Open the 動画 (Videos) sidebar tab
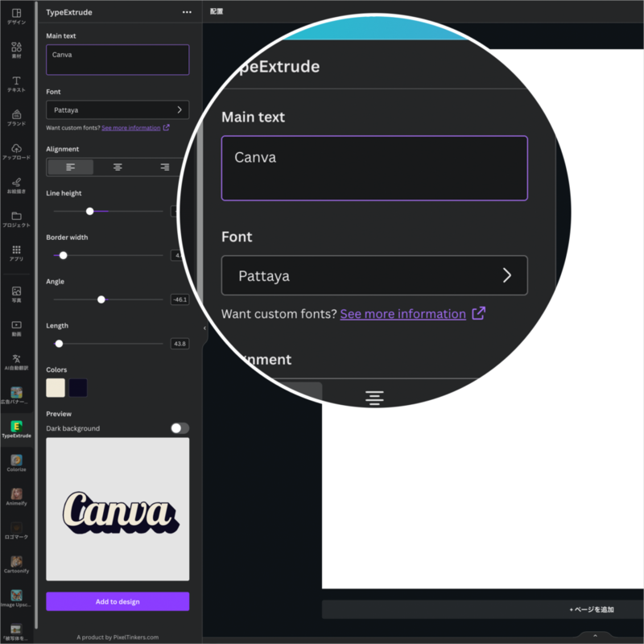The image size is (644, 644). 16,328
